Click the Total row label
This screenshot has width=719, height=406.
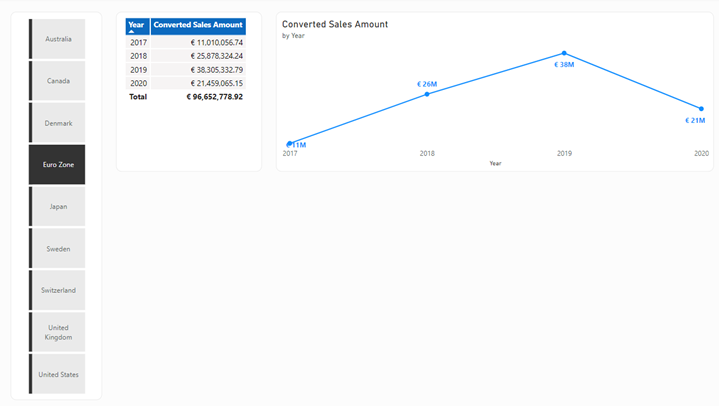click(x=138, y=97)
